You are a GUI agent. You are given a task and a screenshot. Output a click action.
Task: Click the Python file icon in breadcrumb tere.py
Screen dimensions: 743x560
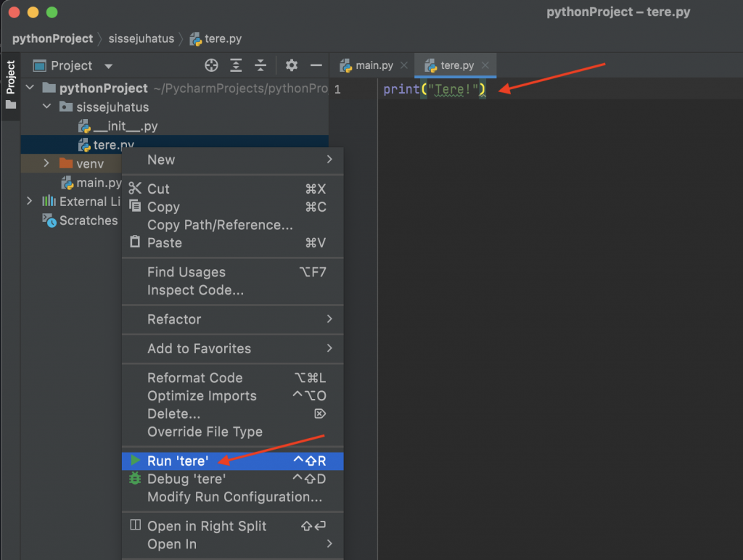196,39
